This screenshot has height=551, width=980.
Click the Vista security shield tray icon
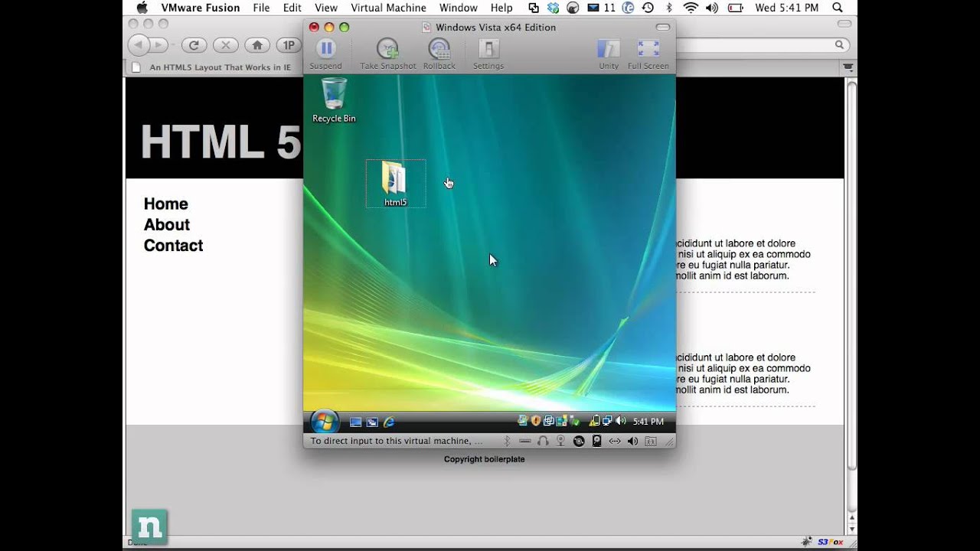[x=536, y=421]
